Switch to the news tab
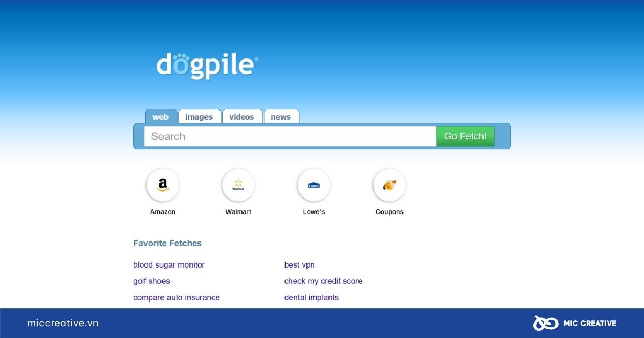644x338 pixels. click(x=281, y=117)
